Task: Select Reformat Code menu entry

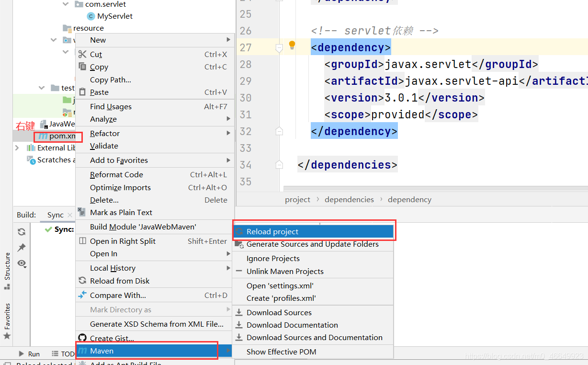Action: click(155, 174)
